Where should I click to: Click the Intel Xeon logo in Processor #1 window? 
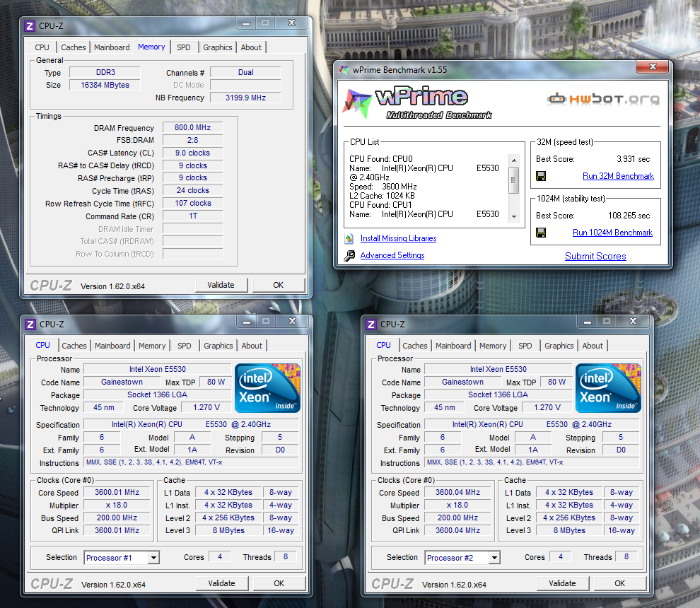point(267,387)
